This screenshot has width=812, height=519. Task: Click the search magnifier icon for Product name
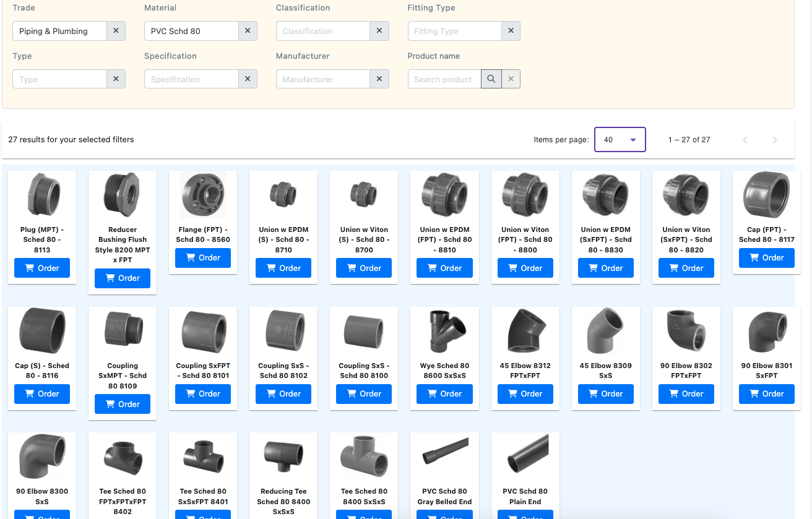point(491,79)
